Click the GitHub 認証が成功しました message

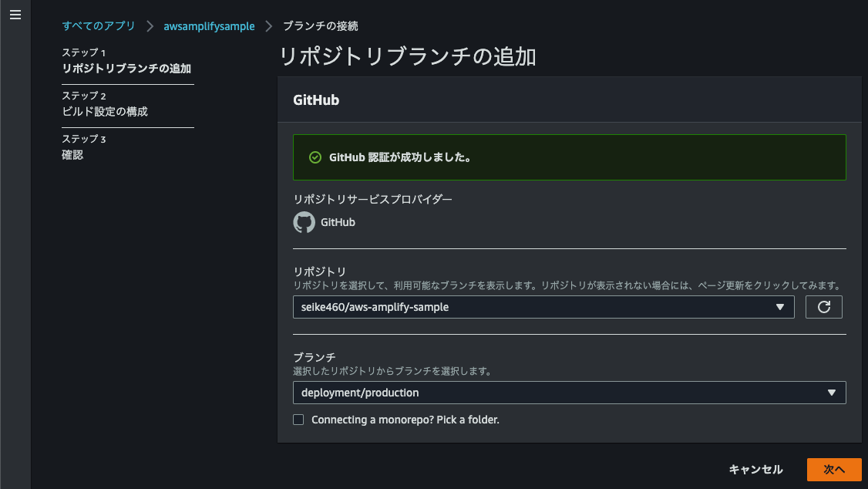click(400, 157)
